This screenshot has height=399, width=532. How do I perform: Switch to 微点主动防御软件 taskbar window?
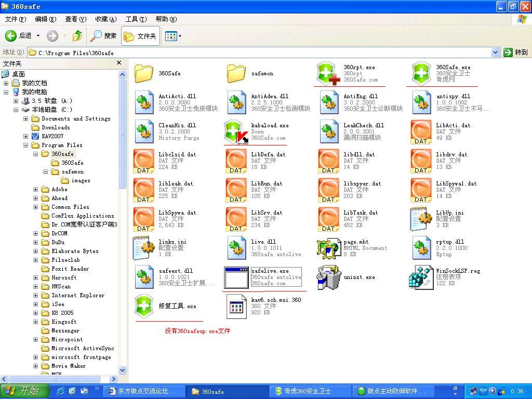point(394,391)
